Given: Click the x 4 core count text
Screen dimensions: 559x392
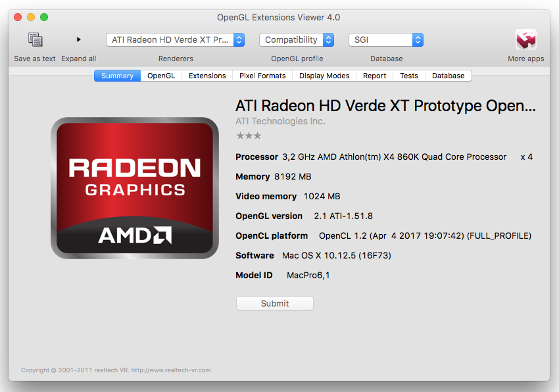Looking at the screenshot, I should 527,157.
